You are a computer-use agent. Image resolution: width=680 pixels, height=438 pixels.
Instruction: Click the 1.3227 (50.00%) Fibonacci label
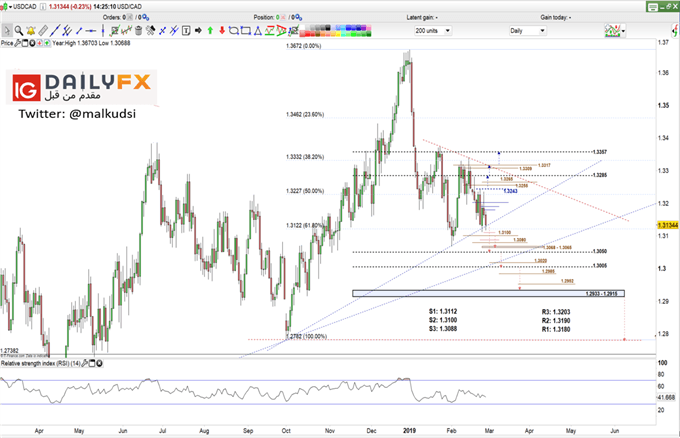pos(305,191)
